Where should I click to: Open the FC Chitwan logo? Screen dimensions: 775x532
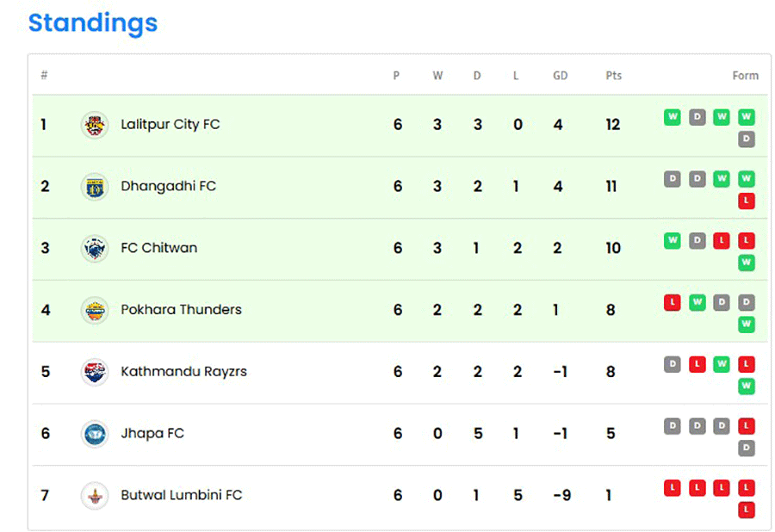pyautogui.click(x=95, y=249)
